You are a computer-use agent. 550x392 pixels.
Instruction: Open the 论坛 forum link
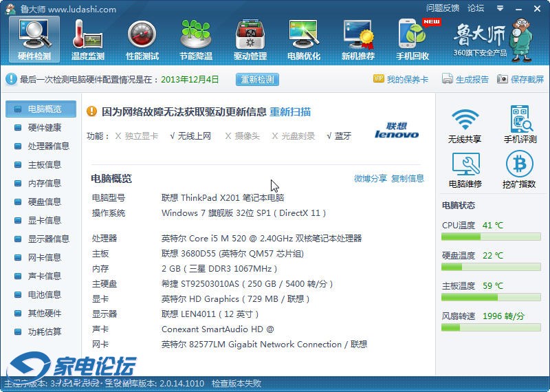coord(476,8)
